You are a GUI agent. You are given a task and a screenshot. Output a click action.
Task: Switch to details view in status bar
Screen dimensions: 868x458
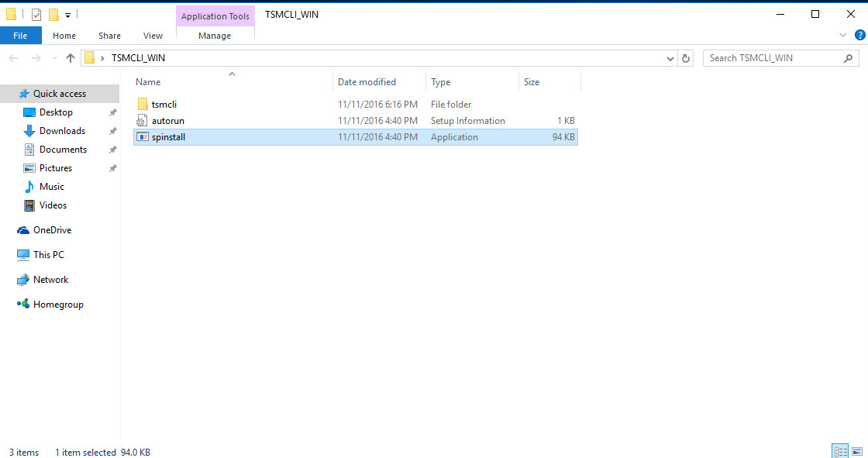coord(839,451)
